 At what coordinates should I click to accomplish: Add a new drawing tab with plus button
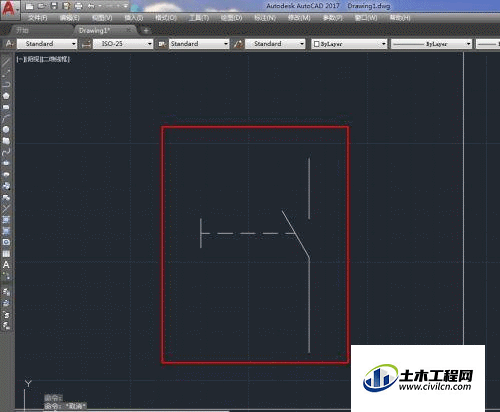pos(146,31)
